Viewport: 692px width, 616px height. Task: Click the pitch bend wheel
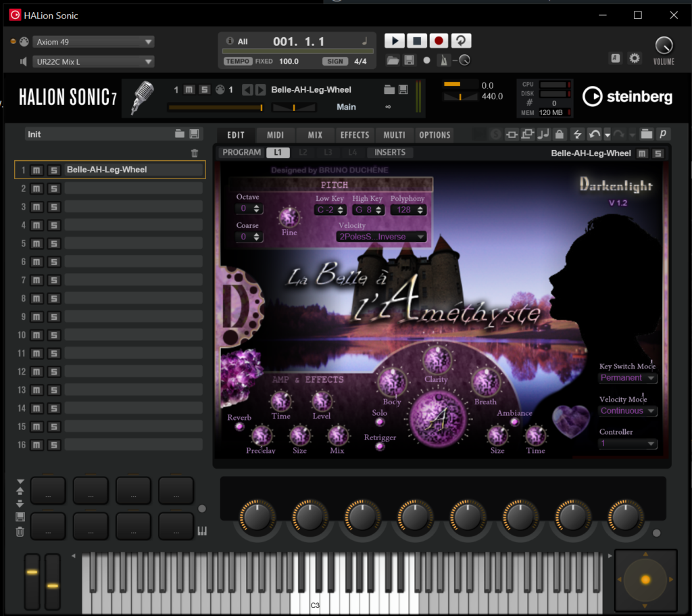point(32,582)
